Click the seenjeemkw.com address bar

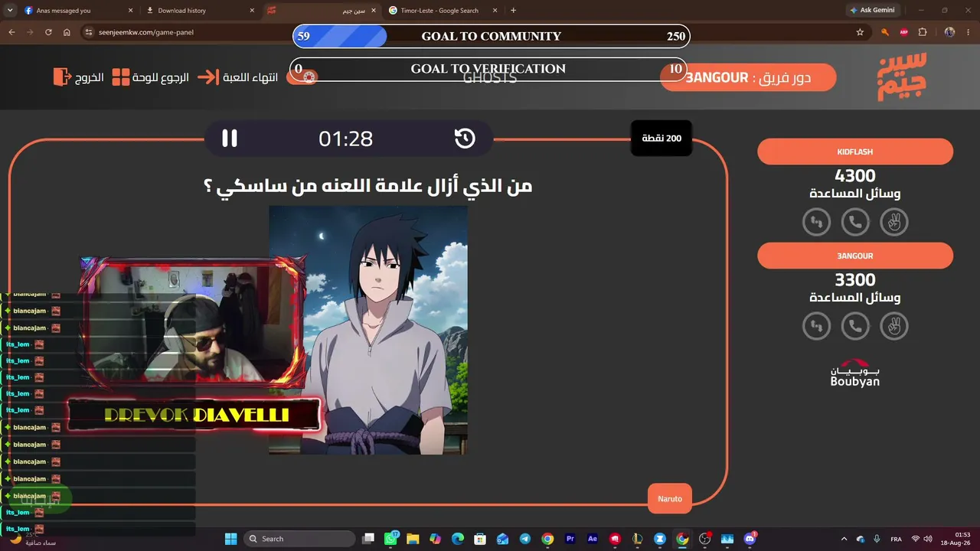(475, 32)
